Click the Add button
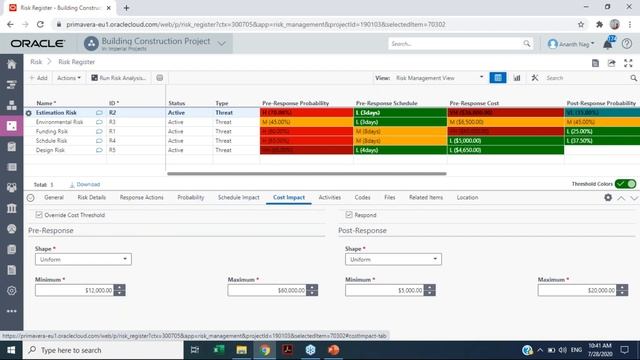Screen dimensions: 640x360 click(39, 78)
